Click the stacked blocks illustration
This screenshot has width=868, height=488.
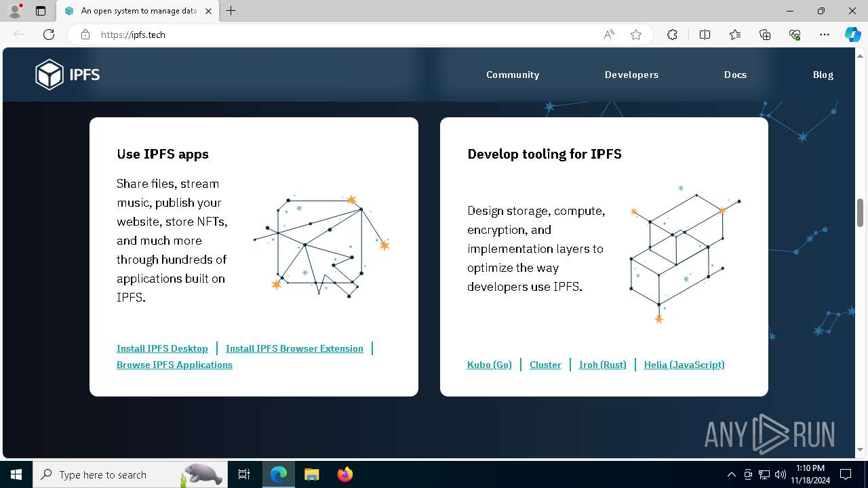click(685, 253)
